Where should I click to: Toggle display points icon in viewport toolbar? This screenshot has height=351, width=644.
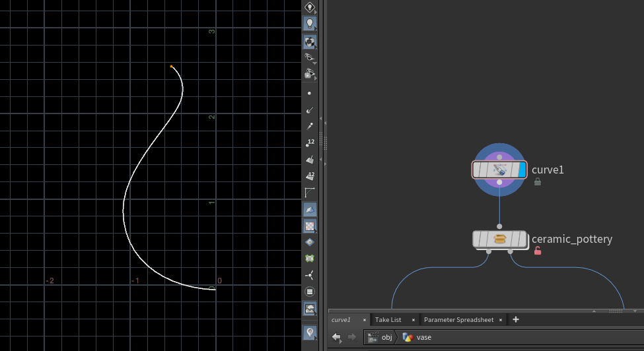tap(309, 93)
